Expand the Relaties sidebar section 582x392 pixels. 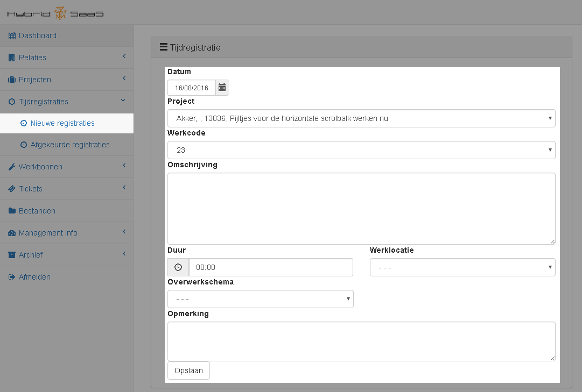coord(67,58)
